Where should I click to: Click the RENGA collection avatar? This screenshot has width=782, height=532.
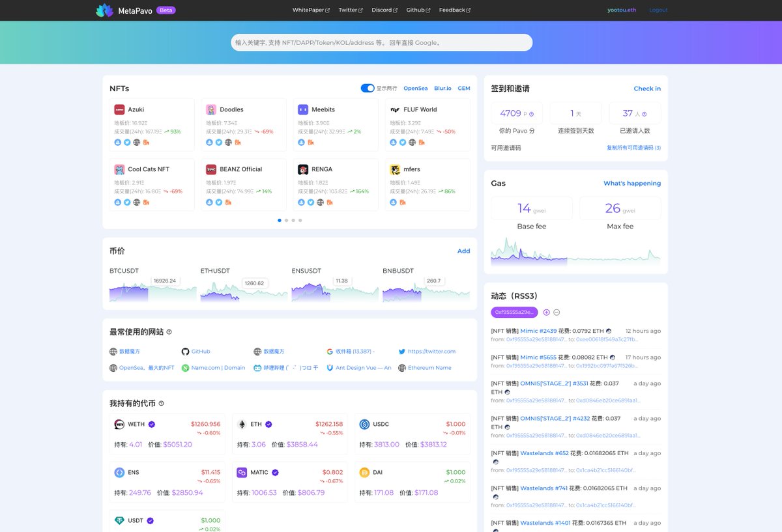point(303,169)
